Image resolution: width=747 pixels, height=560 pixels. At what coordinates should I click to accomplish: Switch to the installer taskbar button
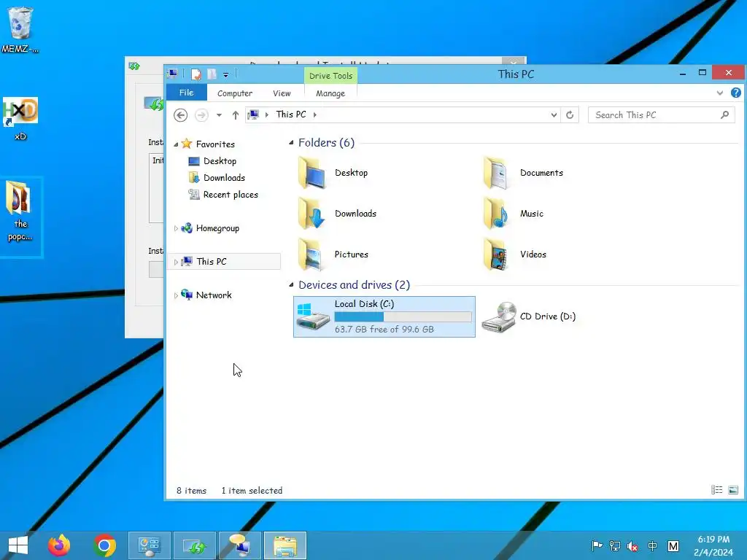(x=194, y=545)
